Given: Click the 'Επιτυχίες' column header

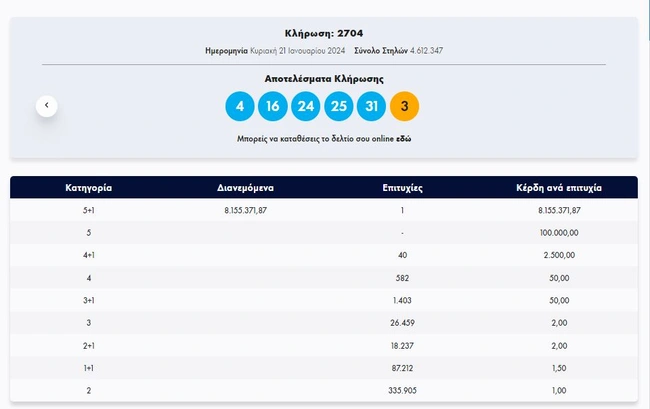Looking at the screenshot, I should click(401, 188).
